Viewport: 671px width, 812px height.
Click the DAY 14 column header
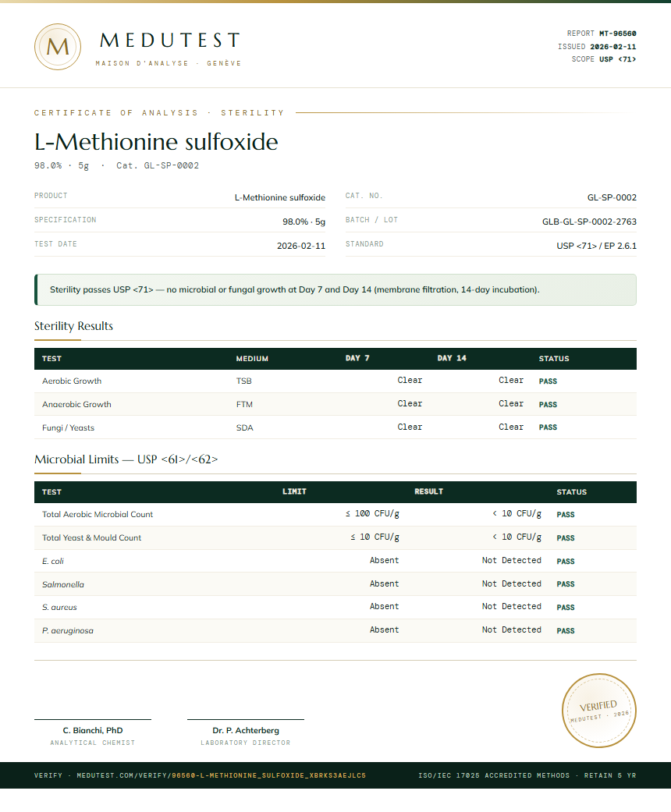pos(452,358)
